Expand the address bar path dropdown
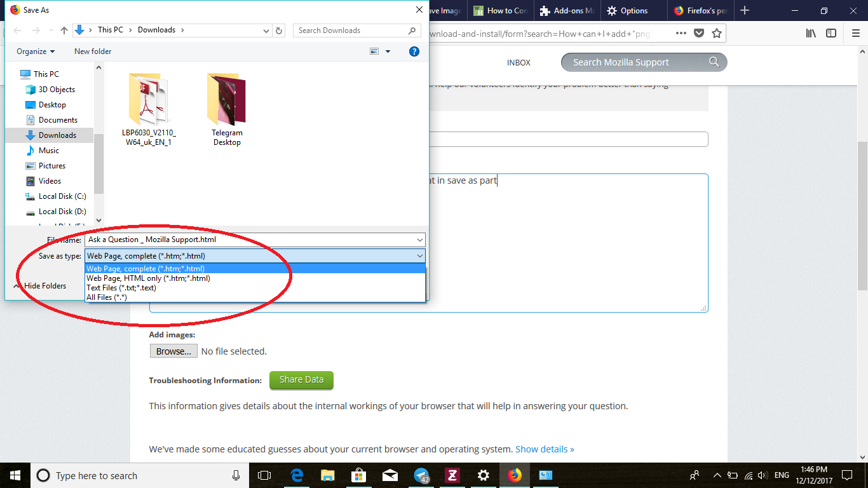This screenshot has height=488, width=868. [266, 30]
